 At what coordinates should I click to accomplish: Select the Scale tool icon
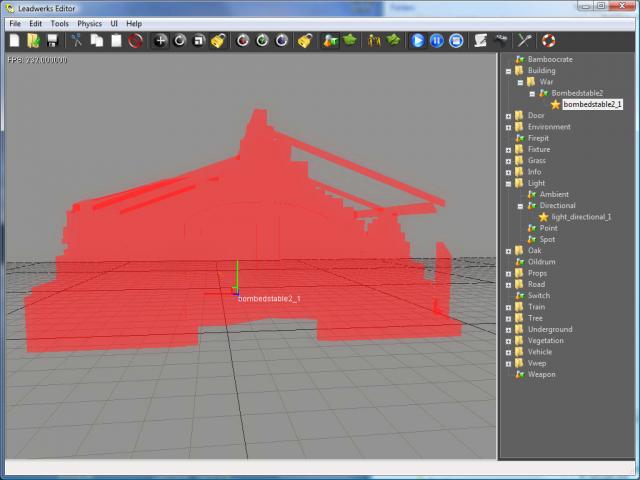point(199,41)
